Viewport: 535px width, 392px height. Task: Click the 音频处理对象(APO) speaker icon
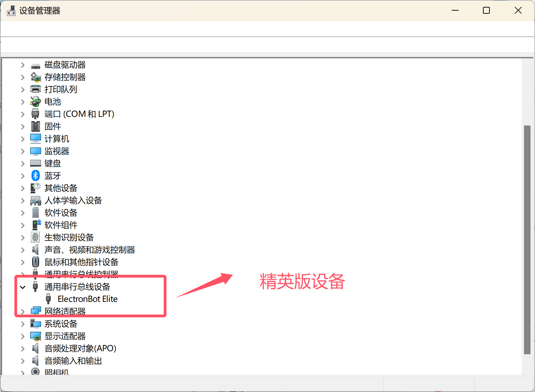(x=36, y=349)
